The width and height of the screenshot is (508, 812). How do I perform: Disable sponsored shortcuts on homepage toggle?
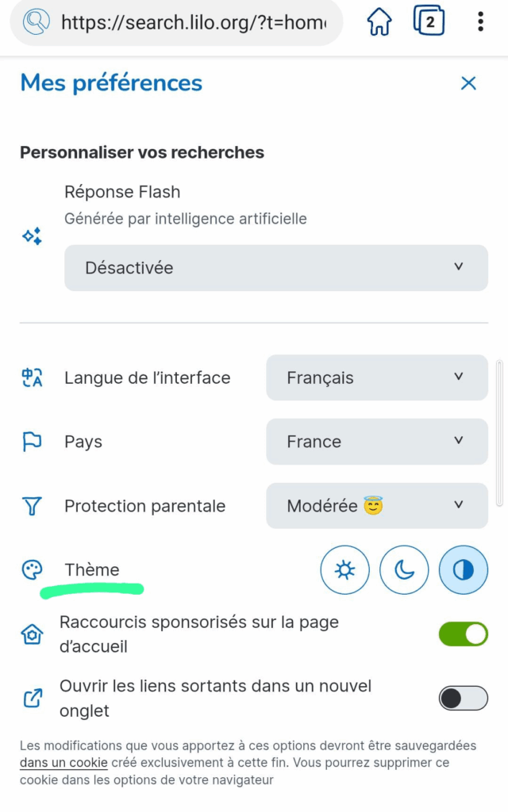pyautogui.click(x=463, y=634)
